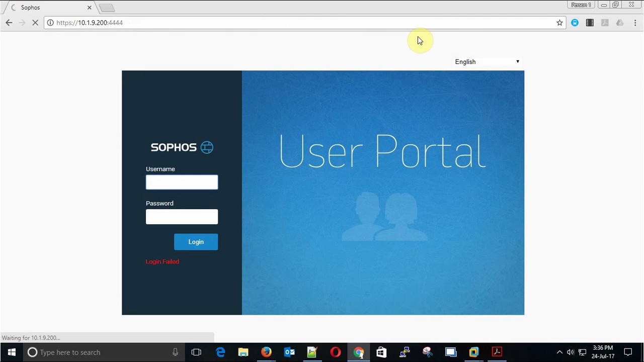Open the network computers taskbar app
The width and height of the screenshot is (644, 362).
pyautogui.click(x=405, y=352)
